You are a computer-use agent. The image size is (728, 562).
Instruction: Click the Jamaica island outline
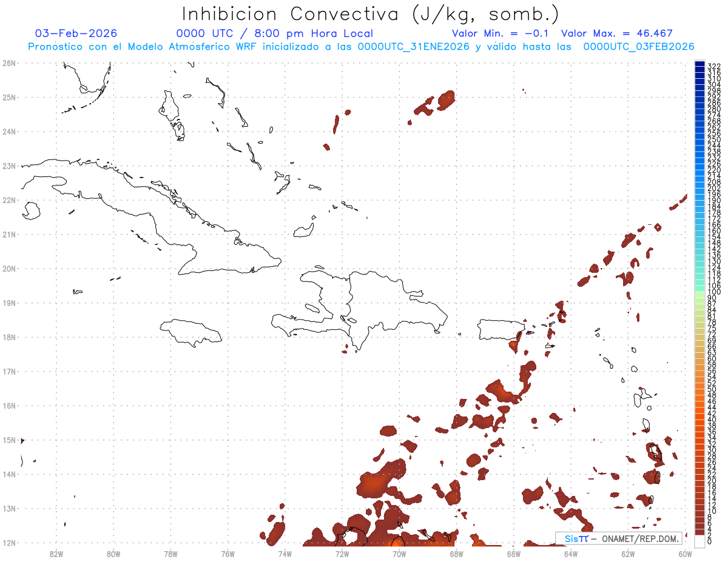(x=191, y=333)
